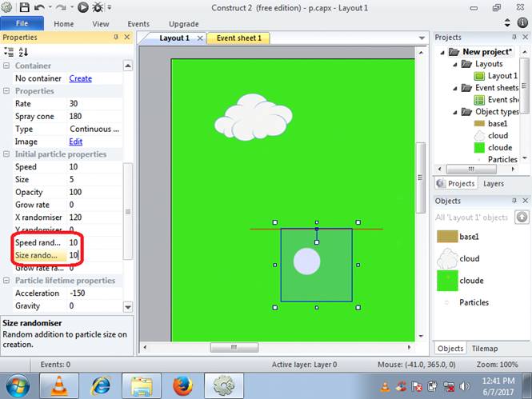Switch to the Layers panel tab
Viewport: 532px width, 399px height.
494,183
